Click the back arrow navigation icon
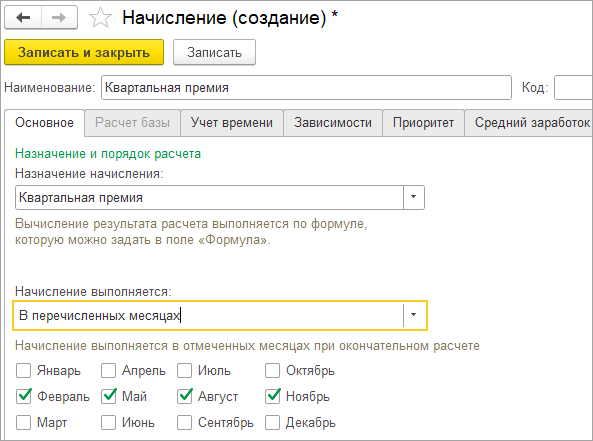 (23, 17)
